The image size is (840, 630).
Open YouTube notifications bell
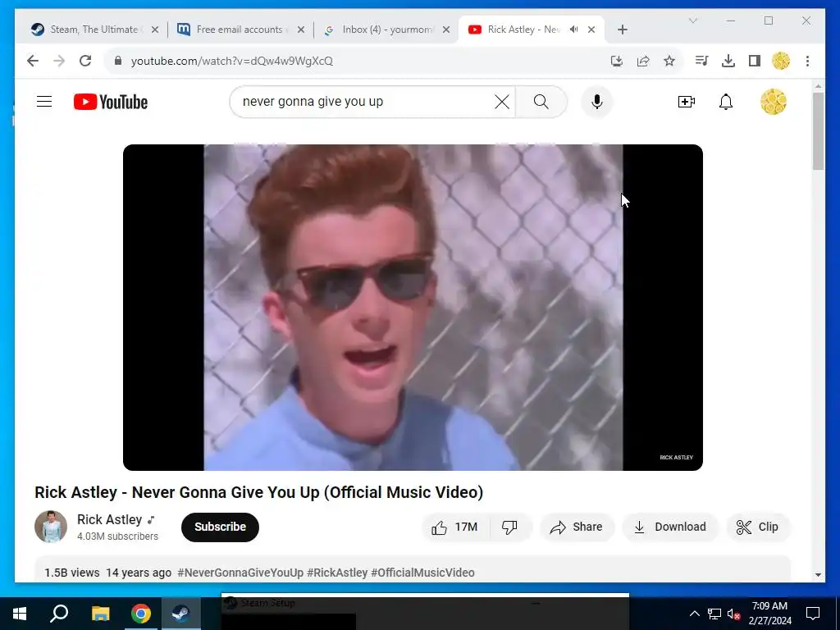click(x=726, y=102)
